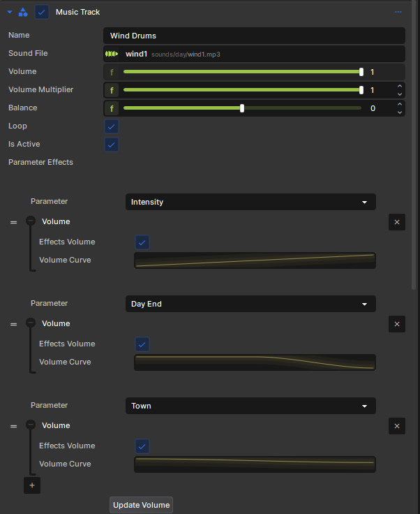This screenshot has width=420, height=514.
Task: Click the Music Track component icon
Action: [x=23, y=12]
